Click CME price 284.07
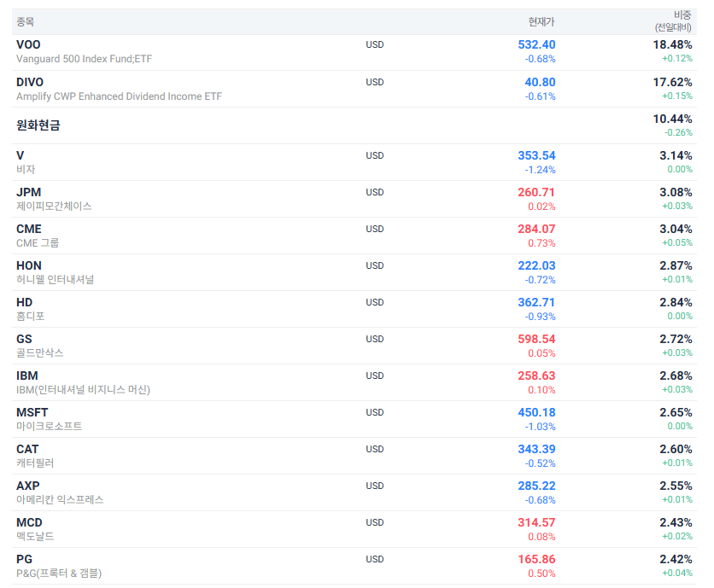This screenshot has width=714, height=588. (x=536, y=229)
